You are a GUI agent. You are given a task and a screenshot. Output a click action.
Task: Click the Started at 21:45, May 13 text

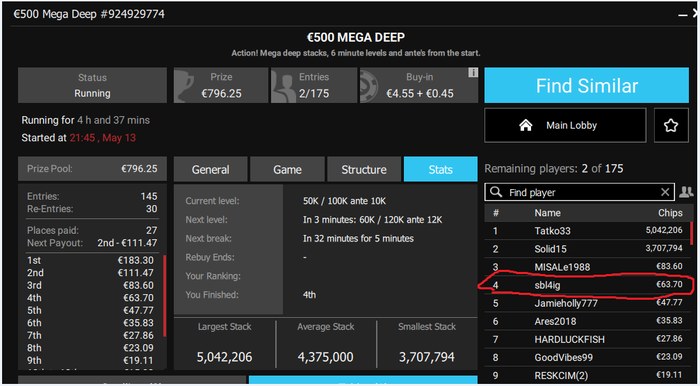click(79, 138)
